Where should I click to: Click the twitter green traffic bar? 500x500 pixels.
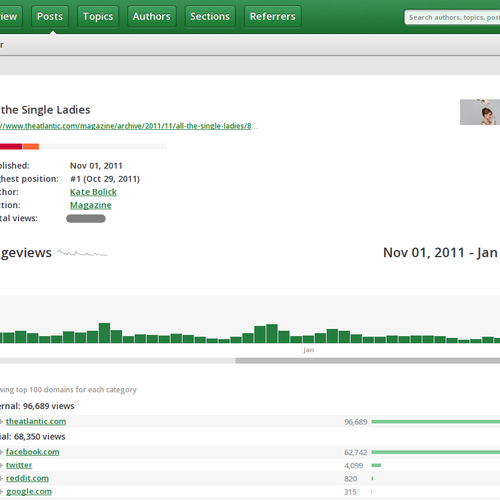click(376, 465)
